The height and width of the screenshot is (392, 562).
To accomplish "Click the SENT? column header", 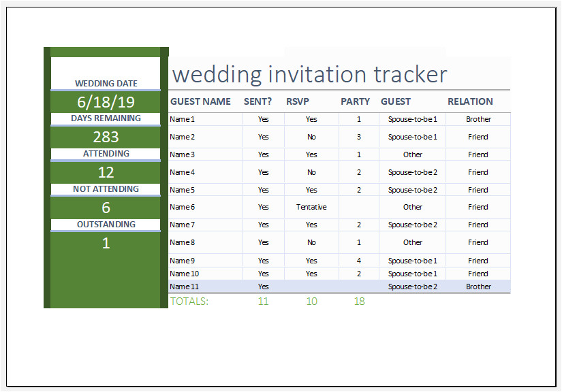I will pyautogui.click(x=258, y=101).
